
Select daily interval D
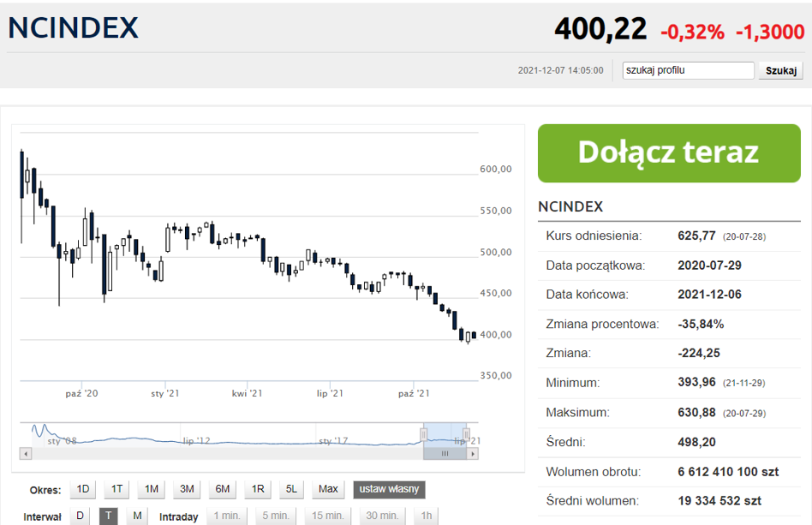click(x=80, y=516)
